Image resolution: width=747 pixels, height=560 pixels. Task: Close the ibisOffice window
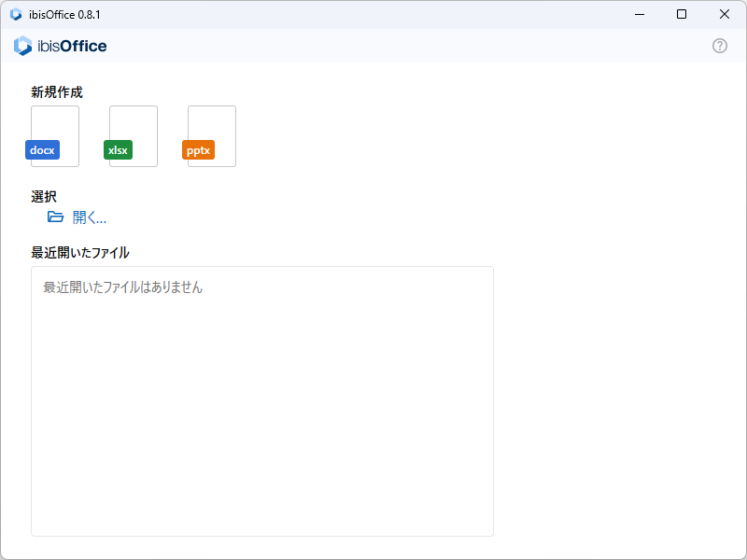pos(725,14)
